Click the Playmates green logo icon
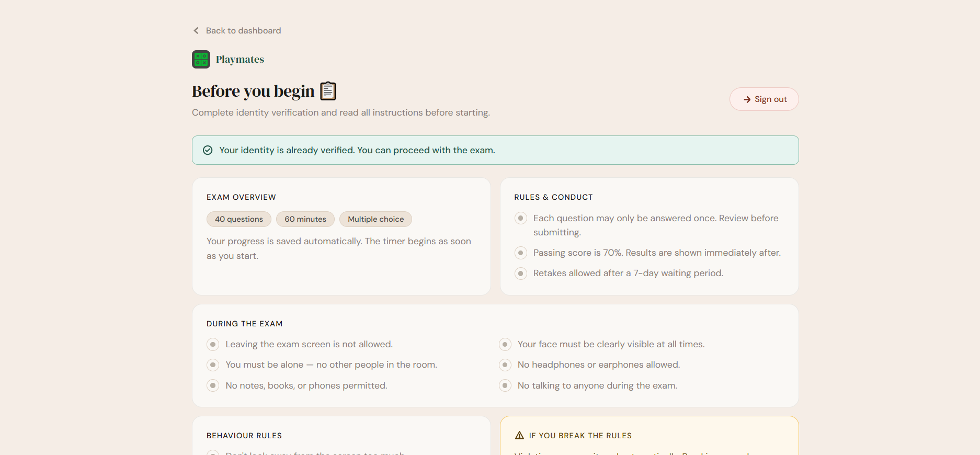 tap(201, 59)
